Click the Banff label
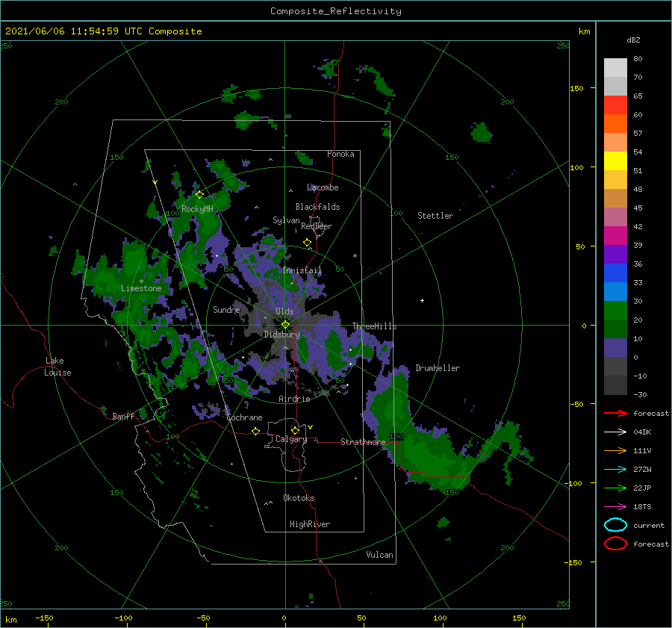Image resolution: width=672 pixels, height=628 pixels. pyautogui.click(x=123, y=416)
